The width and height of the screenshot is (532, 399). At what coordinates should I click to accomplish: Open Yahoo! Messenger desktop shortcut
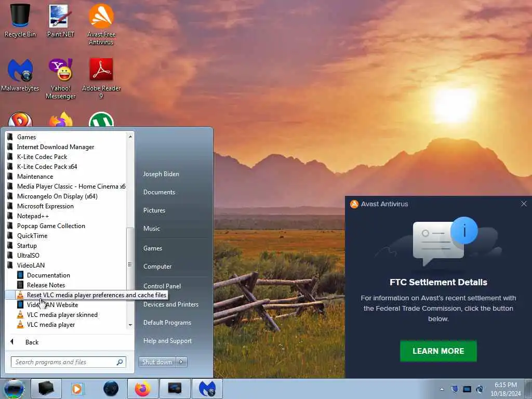60,79
